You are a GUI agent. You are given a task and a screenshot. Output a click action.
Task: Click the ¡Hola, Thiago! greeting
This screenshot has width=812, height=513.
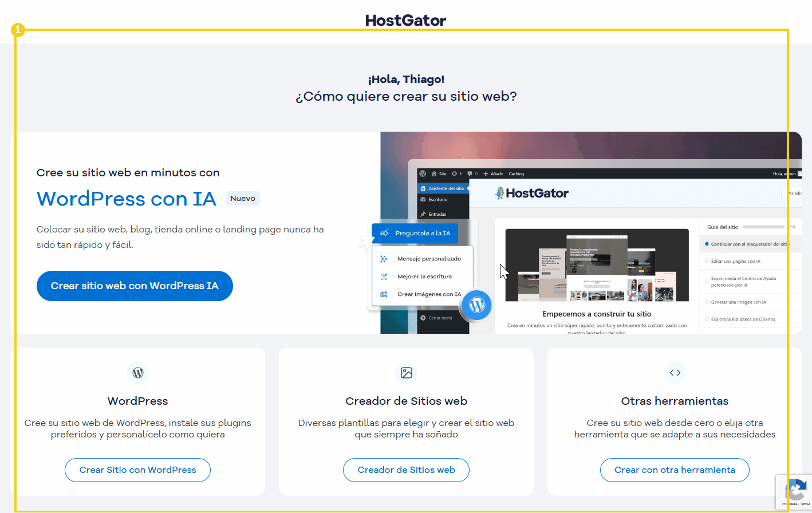(x=406, y=79)
